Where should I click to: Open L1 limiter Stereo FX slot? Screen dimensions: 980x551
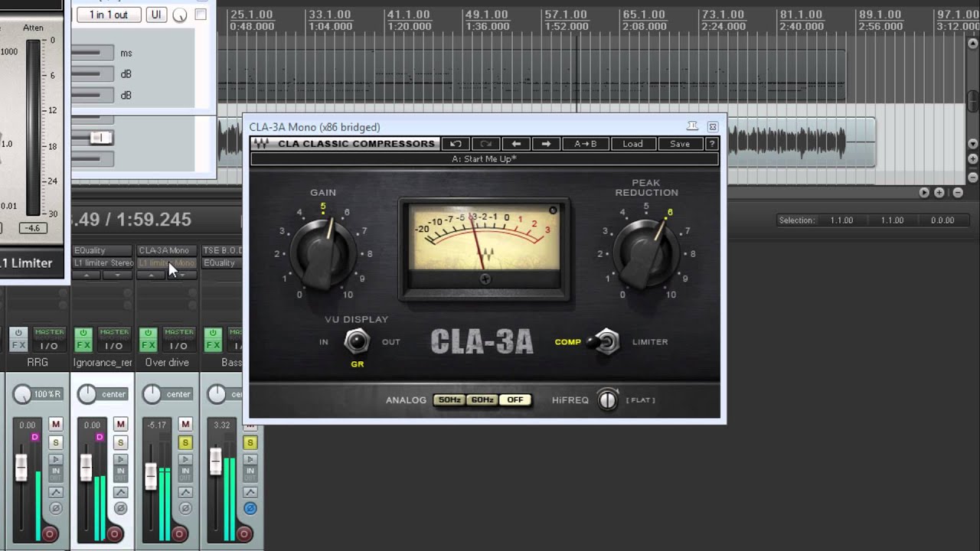tap(103, 262)
